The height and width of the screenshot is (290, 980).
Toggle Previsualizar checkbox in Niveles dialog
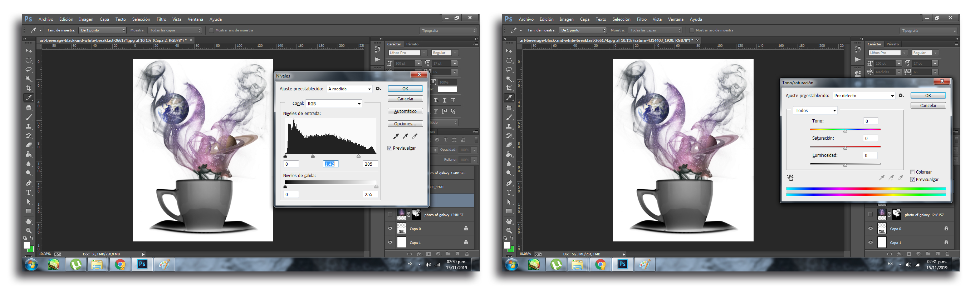[x=389, y=148]
